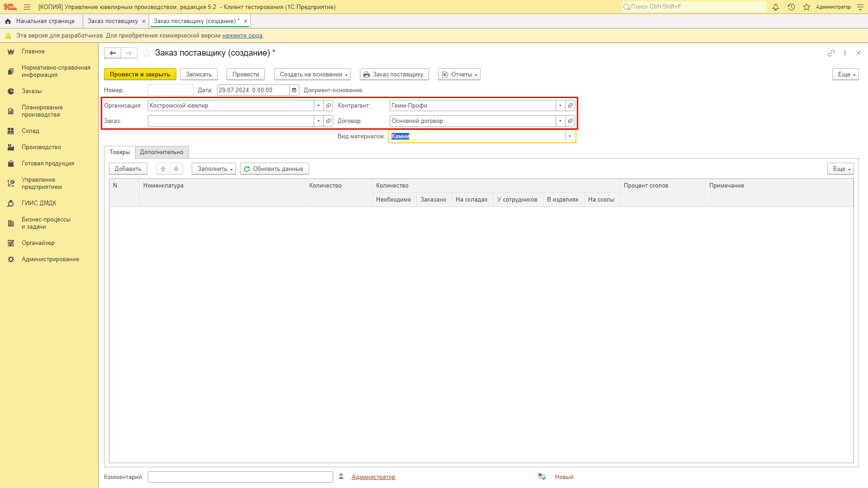The height and width of the screenshot is (488, 868).
Task: Expand the Организация dropdown list
Action: pyautogui.click(x=319, y=105)
